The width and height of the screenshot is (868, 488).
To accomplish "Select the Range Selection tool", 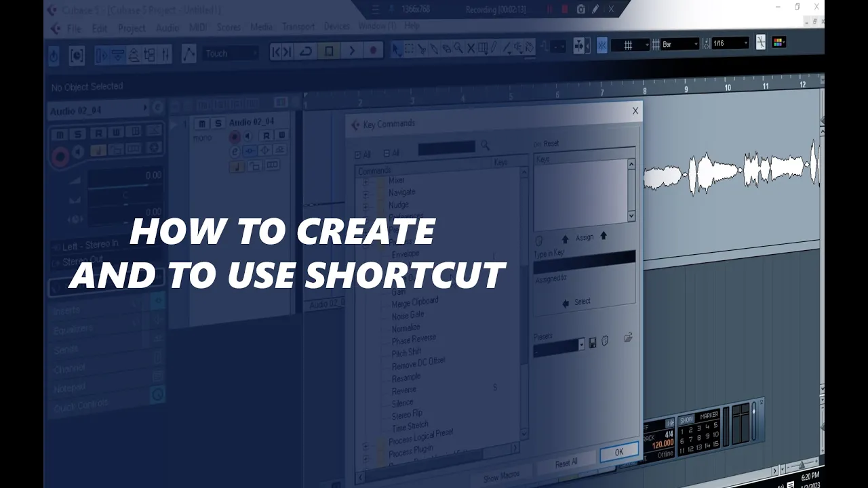I will [410, 49].
